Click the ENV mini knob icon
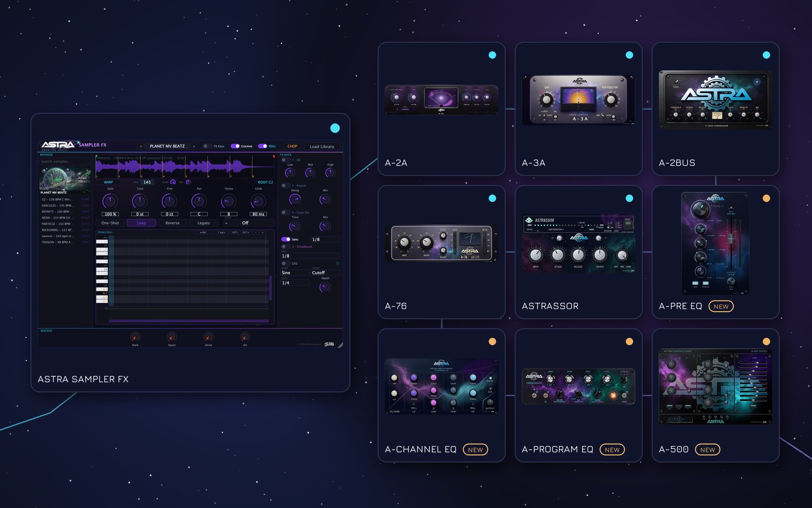This screenshot has height=508, width=812. pyautogui.click(x=188, y=182)
